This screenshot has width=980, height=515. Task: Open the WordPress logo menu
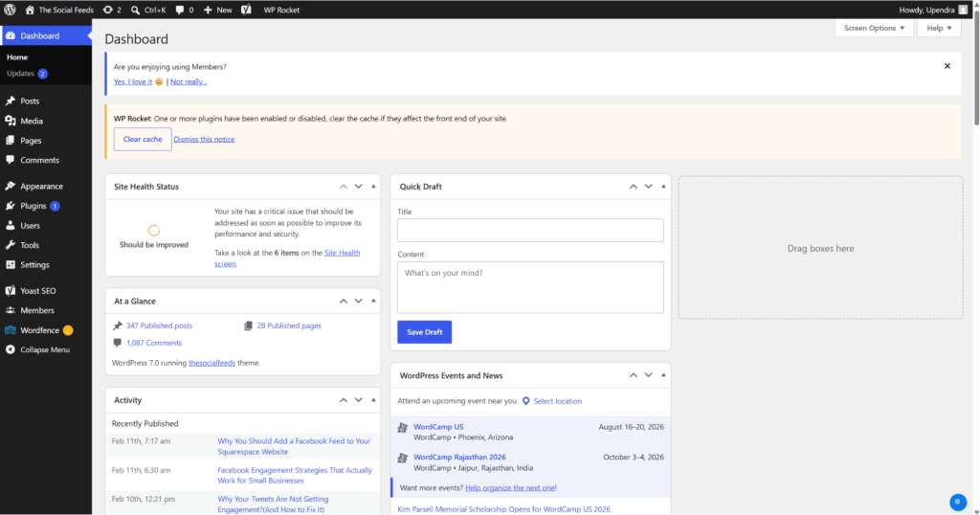pos(10,10)
